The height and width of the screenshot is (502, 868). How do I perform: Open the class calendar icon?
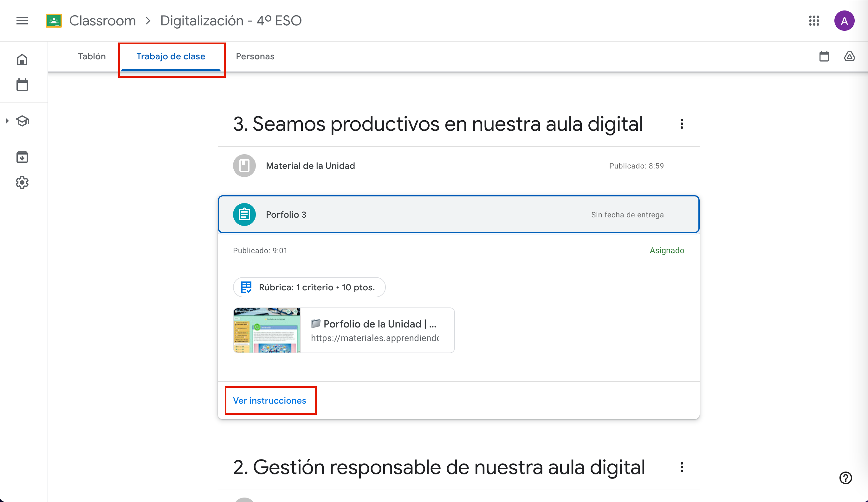pos(824,56)
